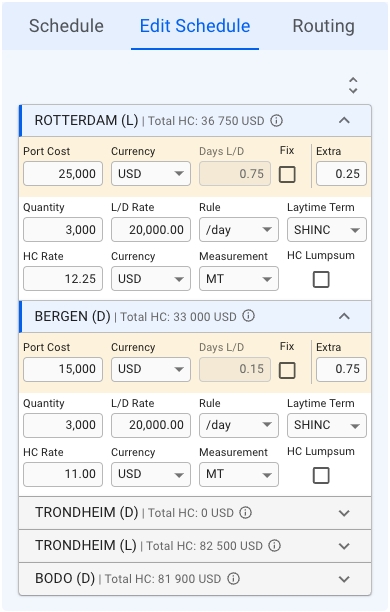Click the expand/collapse all arrows icon
The image size is (390, 612).
[353, 85]
